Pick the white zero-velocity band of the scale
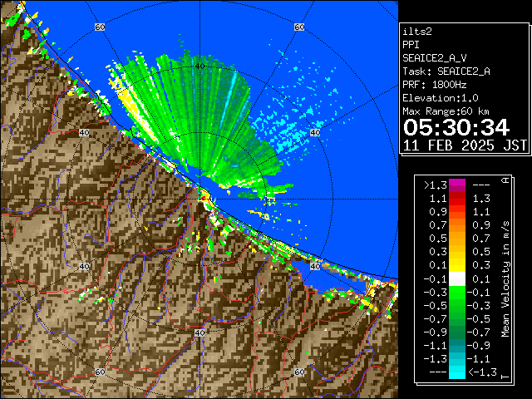 coord(457,279)
